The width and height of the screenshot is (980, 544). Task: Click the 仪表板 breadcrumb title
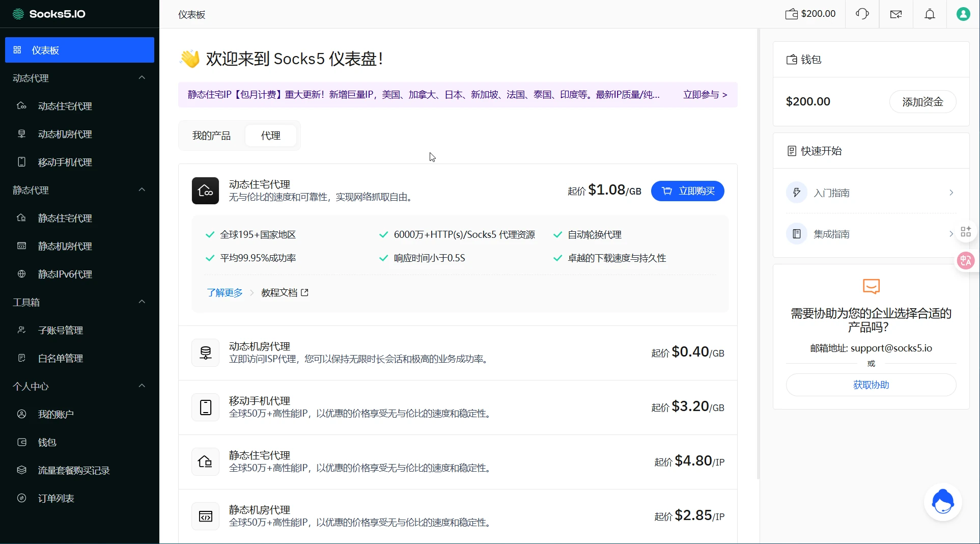(191, 15)
